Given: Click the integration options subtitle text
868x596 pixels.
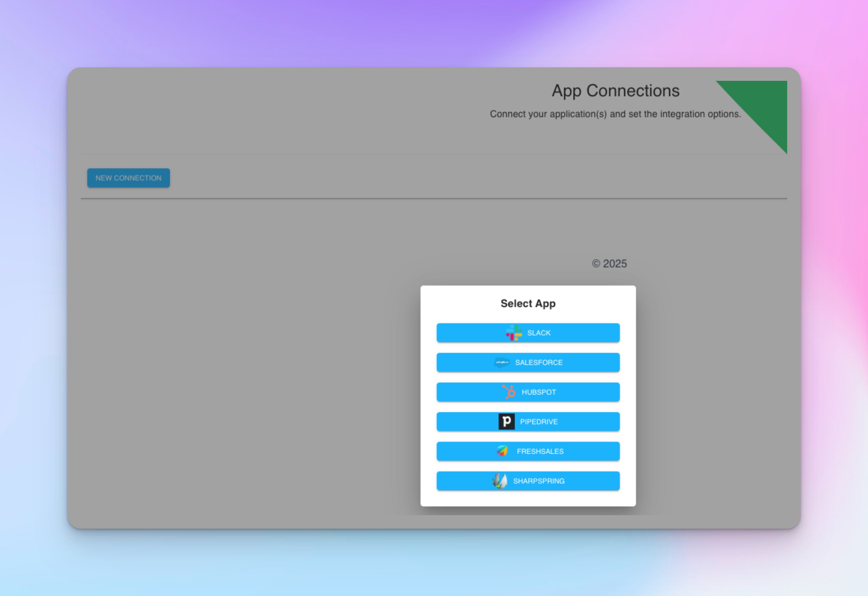Looking at the screenshot, I should pyautogui.click(x=615, y=114).
